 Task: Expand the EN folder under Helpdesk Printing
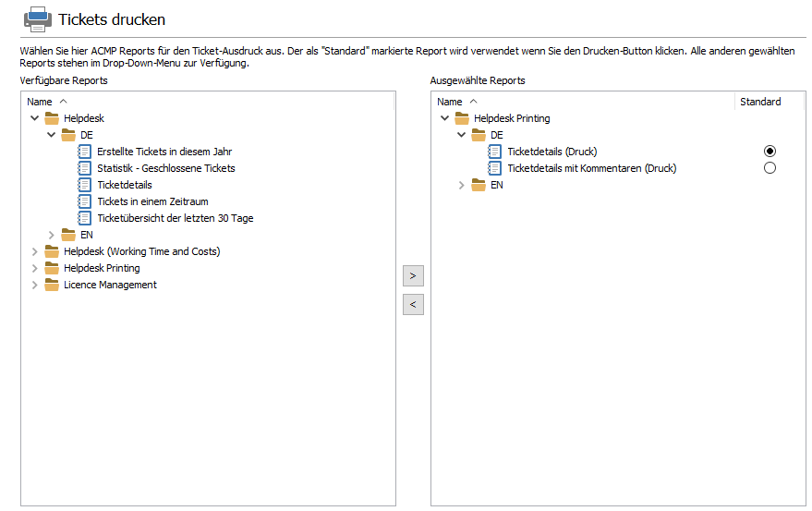click(462, 185)
